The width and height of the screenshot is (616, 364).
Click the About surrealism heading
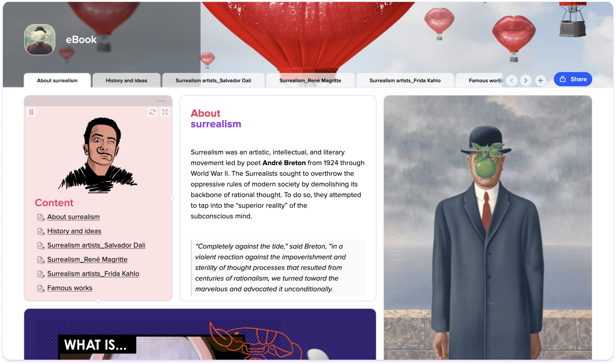pyautogui.click(x=216, y=118)
